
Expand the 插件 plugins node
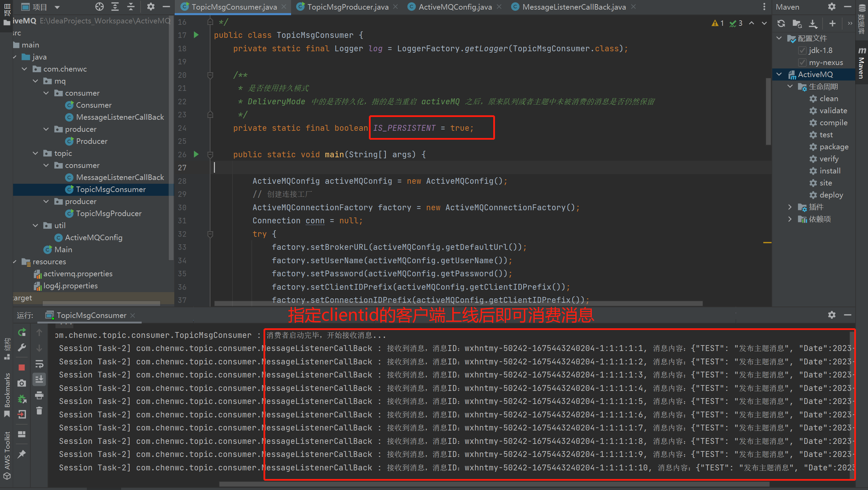click(x=790, y=207)
